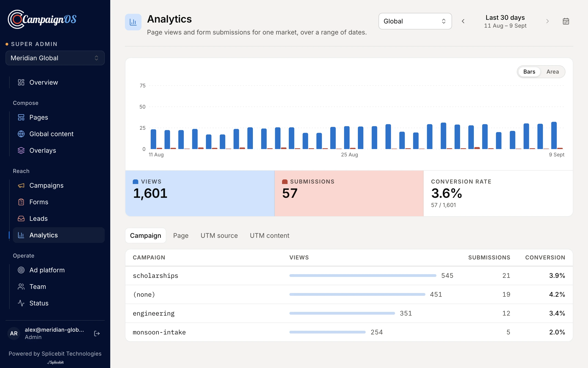588x368 pixels.
Task: Open the Global market dropdown
Action: point(415,21)
